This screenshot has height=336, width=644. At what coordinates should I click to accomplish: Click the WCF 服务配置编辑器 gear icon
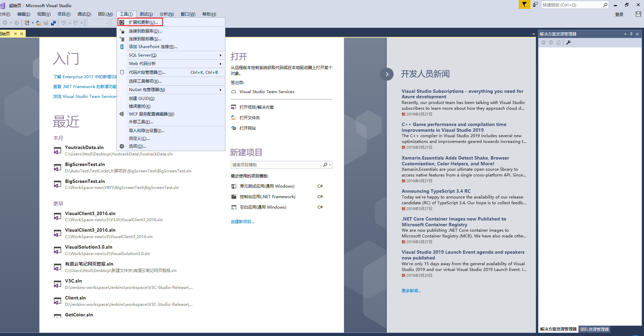click(122, 114)
